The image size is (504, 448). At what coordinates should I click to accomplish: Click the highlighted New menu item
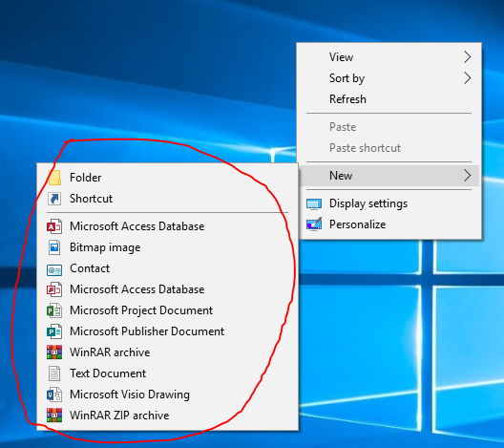[388, 176]
